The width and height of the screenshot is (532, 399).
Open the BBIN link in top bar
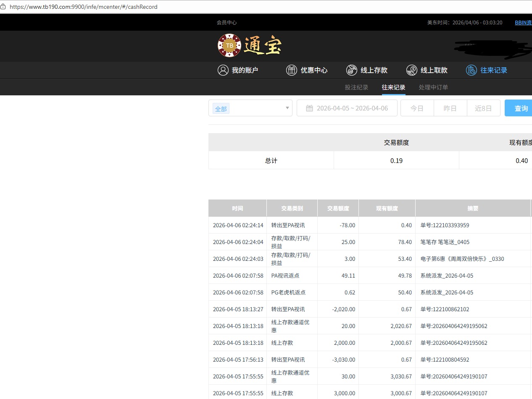[523, 23]
